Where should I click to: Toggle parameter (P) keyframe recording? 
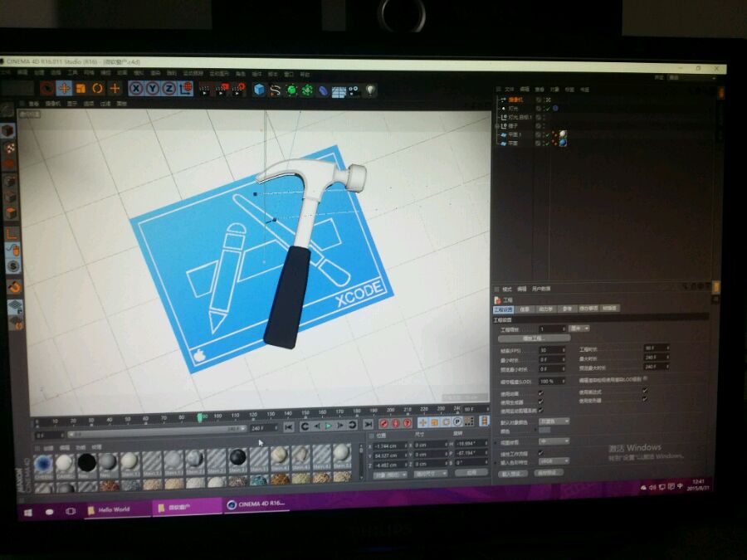(457, 421)
